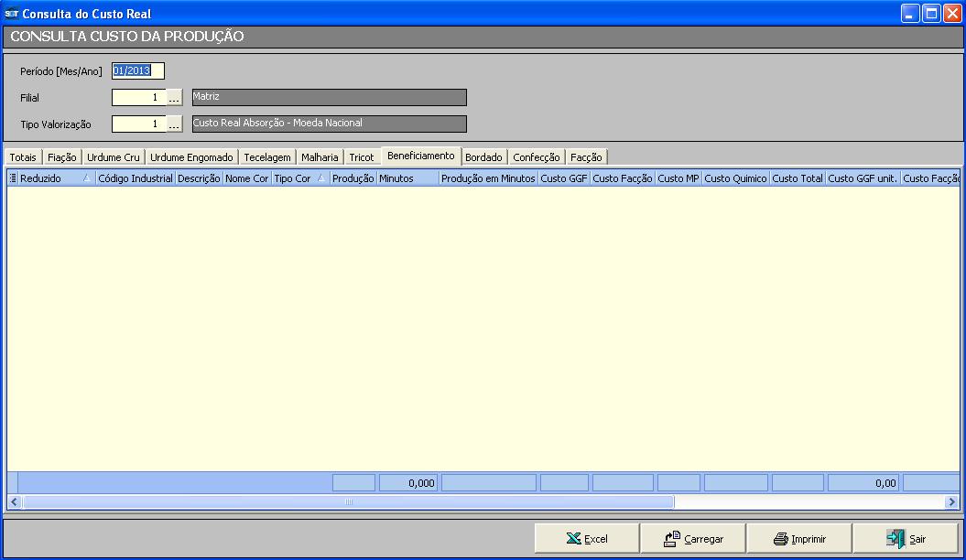
Task: Click the grid selector icon beside Reduzido
Action: pyautogui.click(x=13, y=178)
